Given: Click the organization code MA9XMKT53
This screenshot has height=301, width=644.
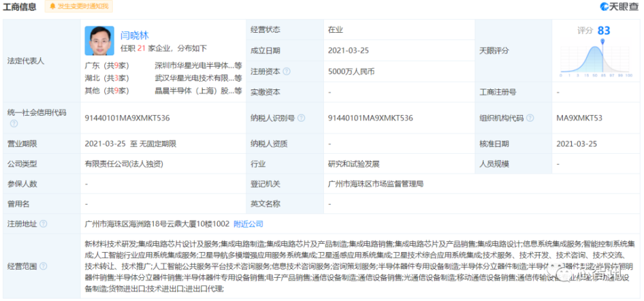Looking at the screenshot, I should tap(579, 118).
